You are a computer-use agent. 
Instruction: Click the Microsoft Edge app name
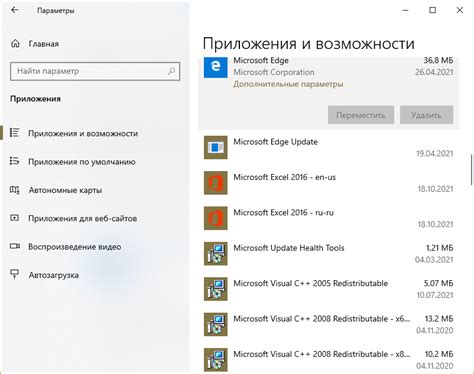click(261, 60)
